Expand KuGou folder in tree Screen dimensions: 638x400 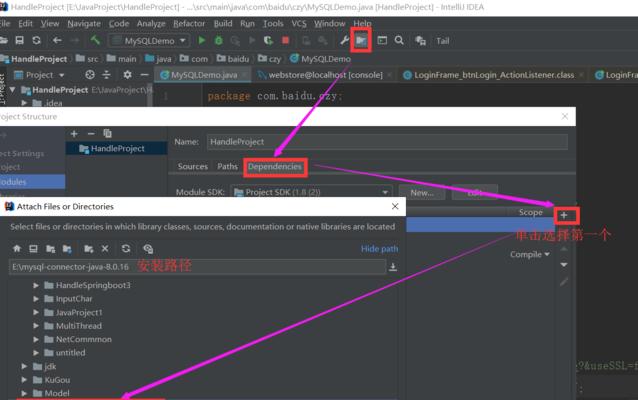(24, 380)
